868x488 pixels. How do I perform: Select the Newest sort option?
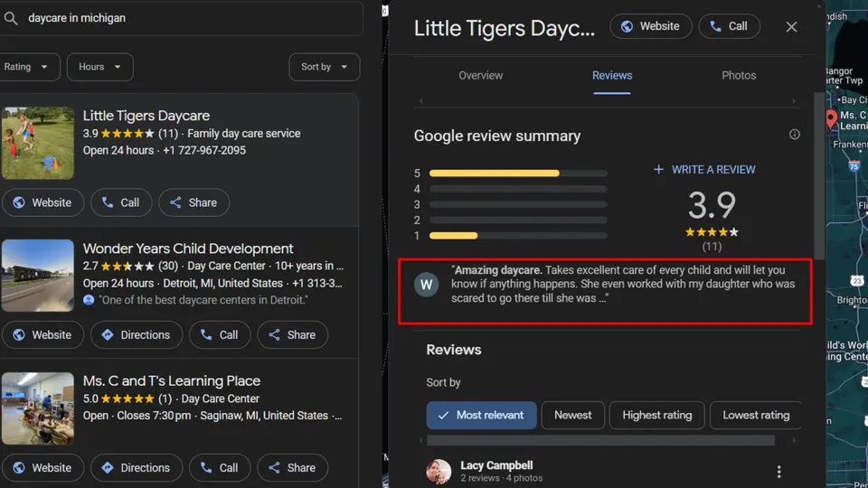[x=572, y=415]
